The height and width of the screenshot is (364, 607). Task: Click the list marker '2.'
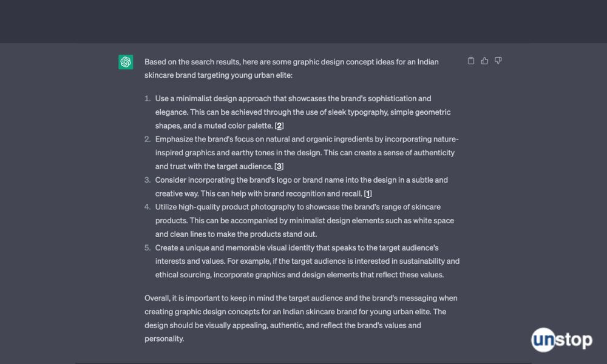(x=148, y=140)
